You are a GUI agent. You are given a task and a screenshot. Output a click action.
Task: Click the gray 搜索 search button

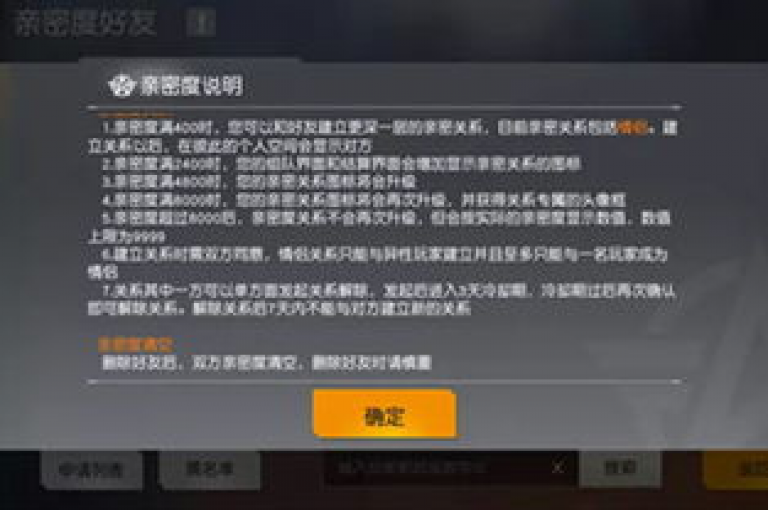tap(620, 468)
